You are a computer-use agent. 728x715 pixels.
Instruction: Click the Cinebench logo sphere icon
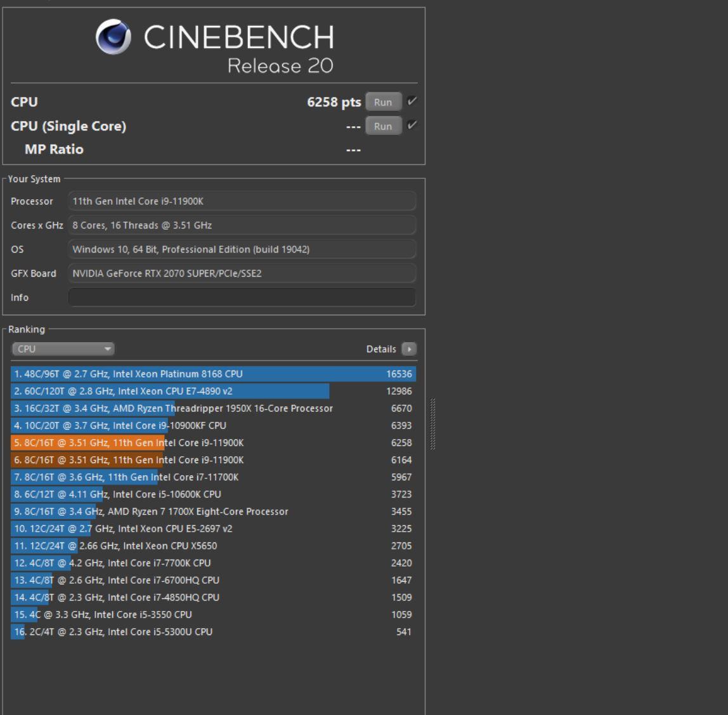click(114, 37)
